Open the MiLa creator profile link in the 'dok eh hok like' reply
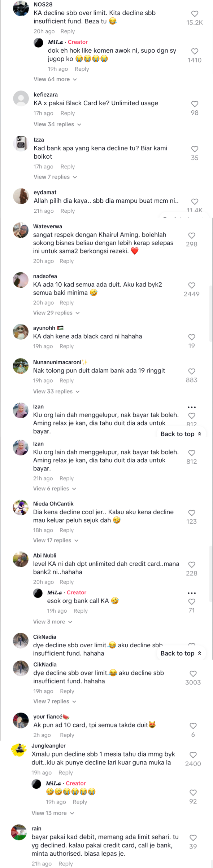This screenshot has width=213, height=868. coord(55,42)
